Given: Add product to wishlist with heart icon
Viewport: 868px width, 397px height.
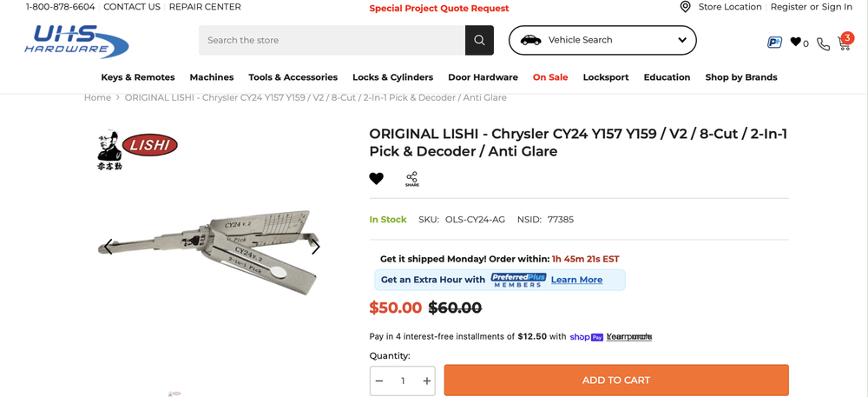Looking at the screenshot, I should [376, 179].
